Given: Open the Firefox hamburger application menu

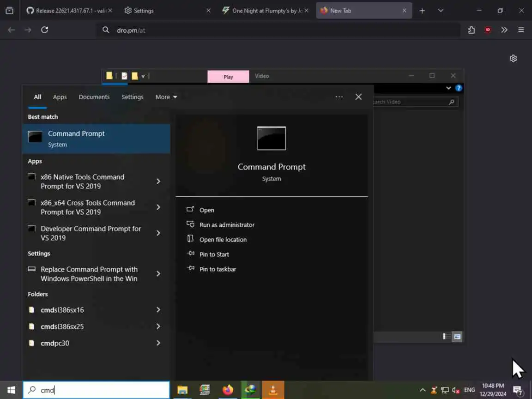Looking at the screenshot, I should (x=521, y=30).
